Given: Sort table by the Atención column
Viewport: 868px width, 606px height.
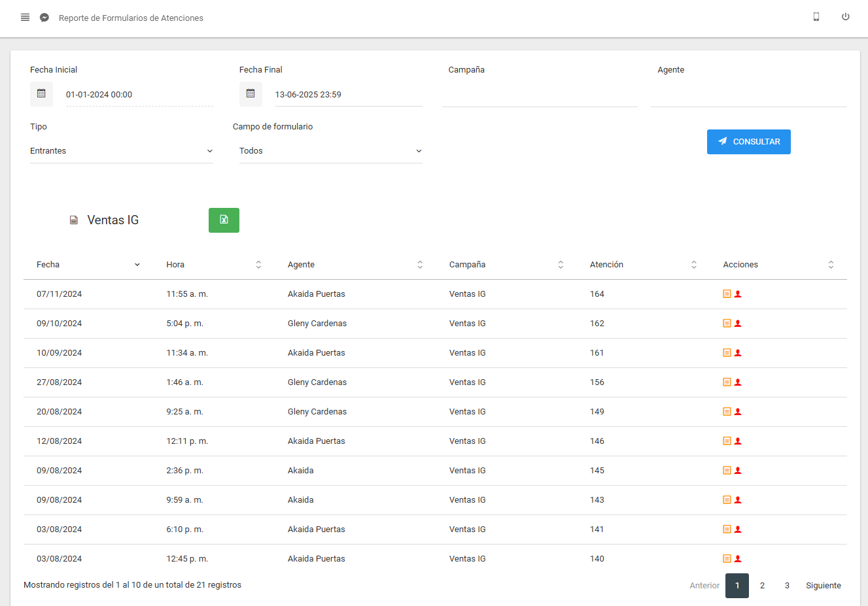Looking at the screenshot, I should [643, 265].
